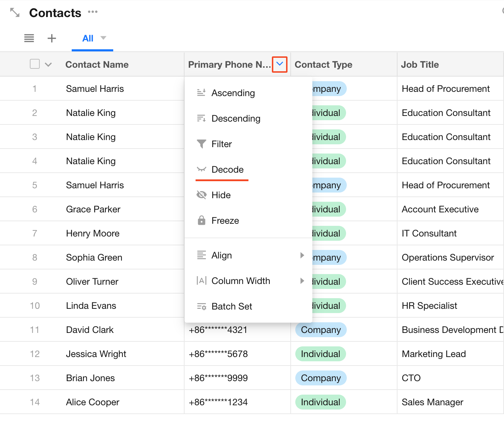Choose Descending from the column menu
Screen dimensions: 504x429
236,118
